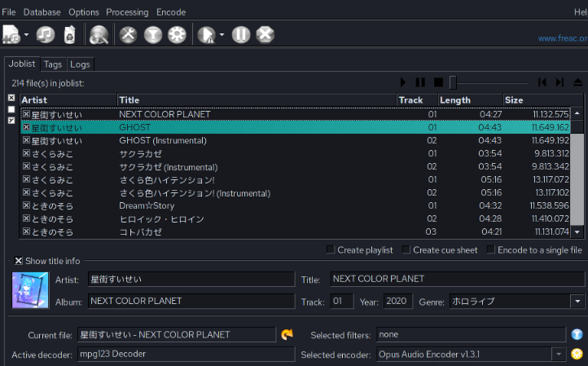Click the playback seek slider handle
The image size is (588, 366).
453,82
